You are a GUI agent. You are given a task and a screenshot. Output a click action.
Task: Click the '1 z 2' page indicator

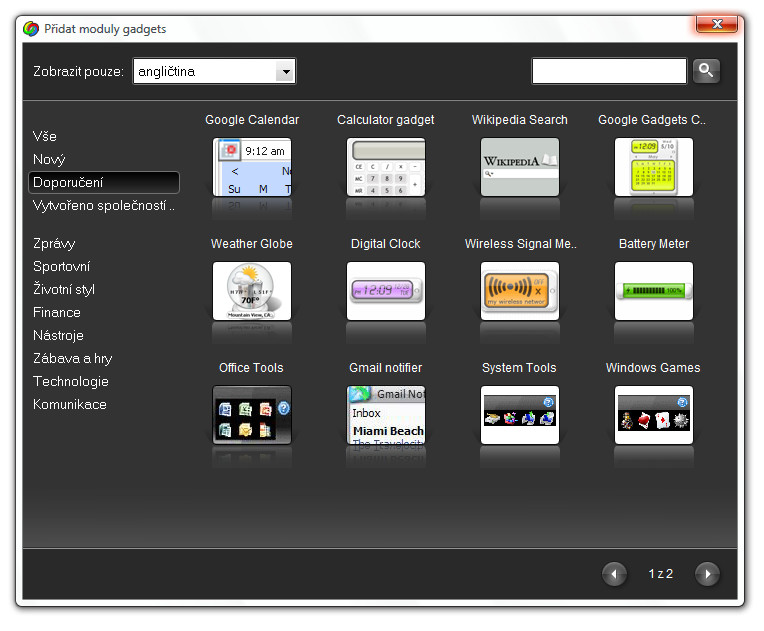661,574
